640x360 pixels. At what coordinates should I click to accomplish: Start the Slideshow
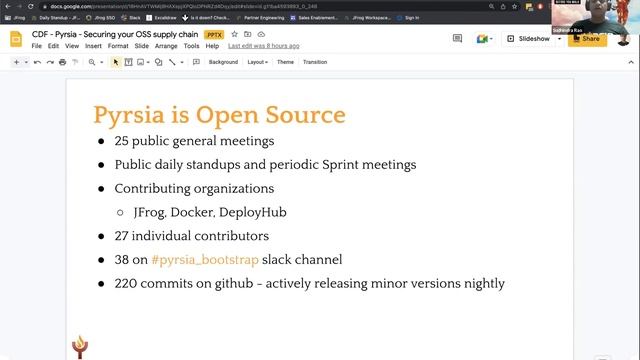click(x=529, y=39)
